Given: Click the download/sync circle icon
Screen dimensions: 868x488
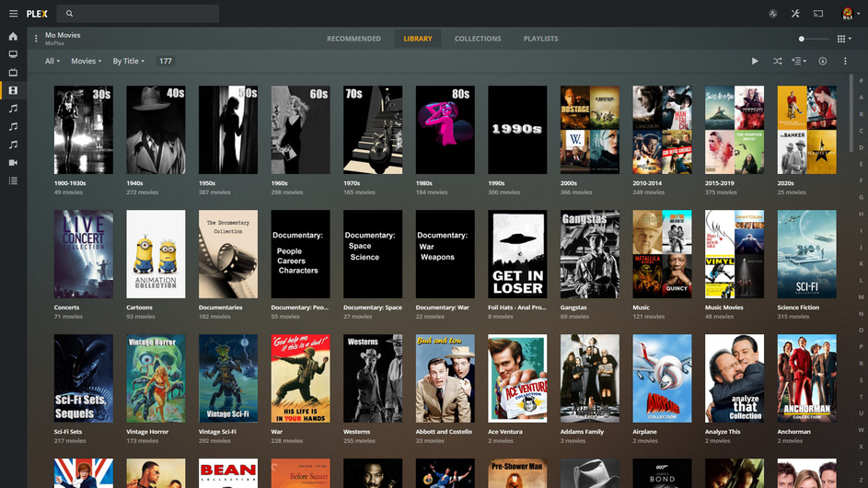Looking at the screenshot, I should (x=823, y=61).
